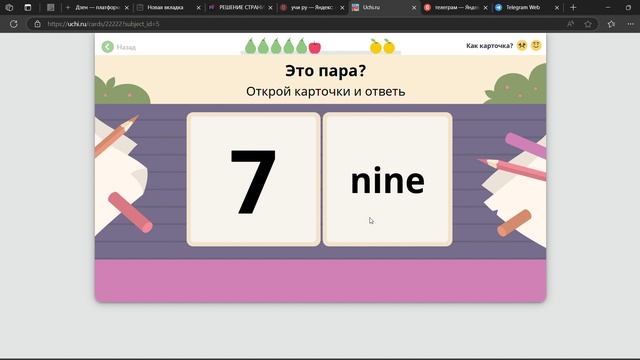Open the card showing the word nine

pos(387,179)
